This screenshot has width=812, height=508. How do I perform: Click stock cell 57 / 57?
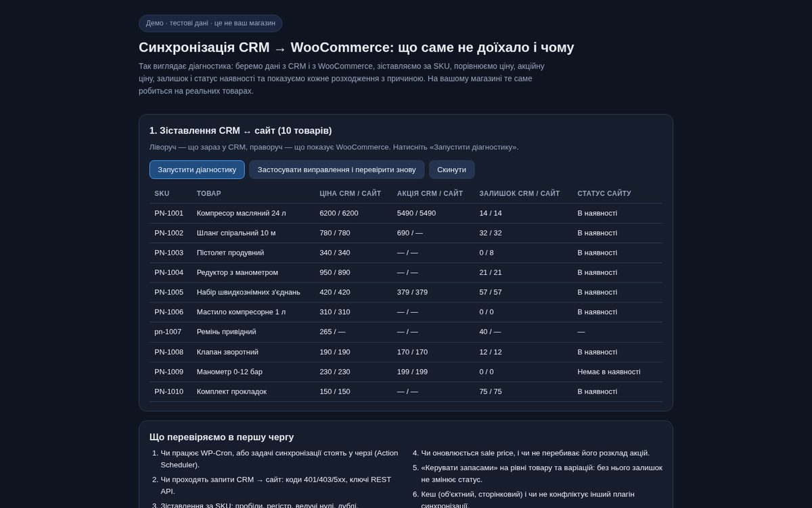pos(491,293)
